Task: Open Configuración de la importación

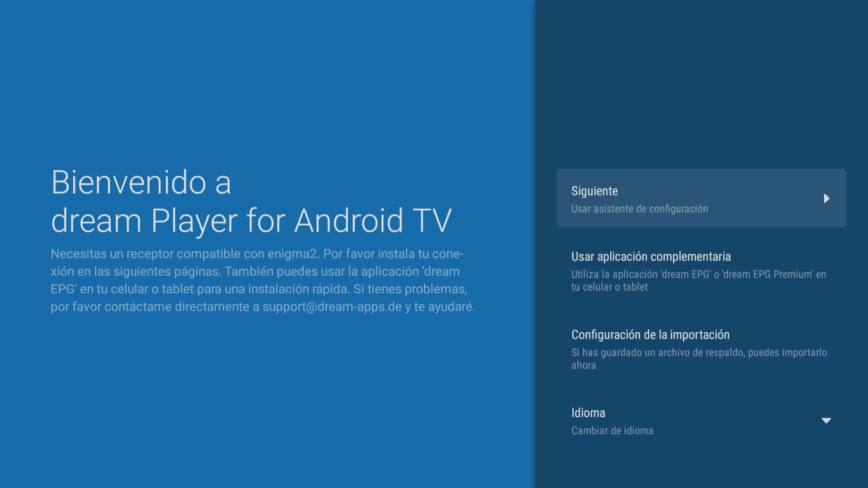Action: (650, 335)
